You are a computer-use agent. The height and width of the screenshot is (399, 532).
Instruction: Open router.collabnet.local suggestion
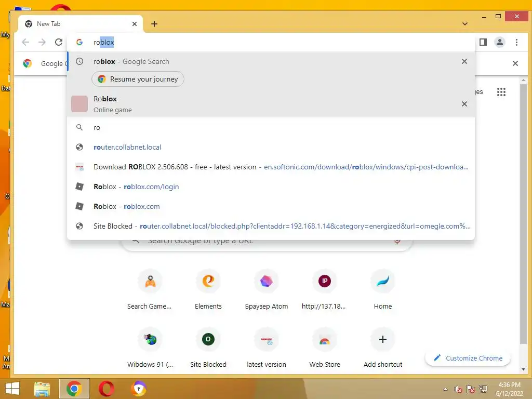point(271,147)
